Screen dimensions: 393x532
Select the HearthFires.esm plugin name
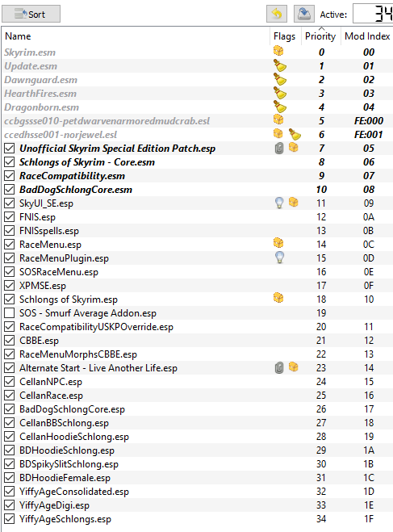40,94
